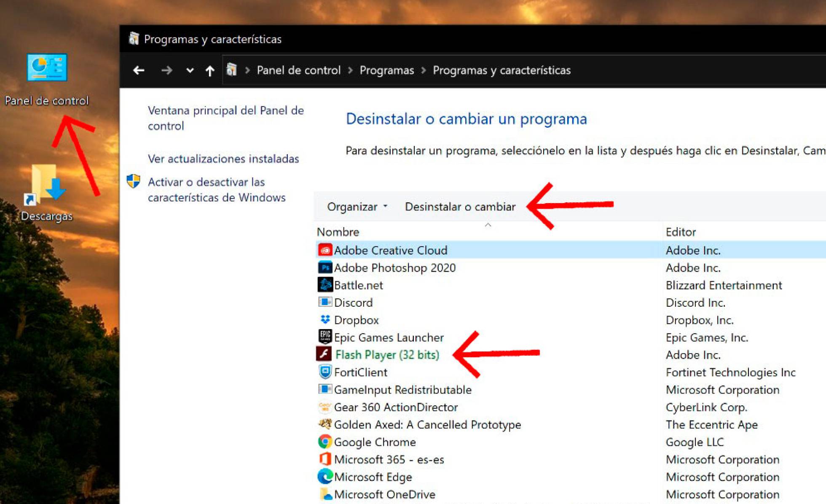Open the recent locations dropdown chevron

coord(190,70)
